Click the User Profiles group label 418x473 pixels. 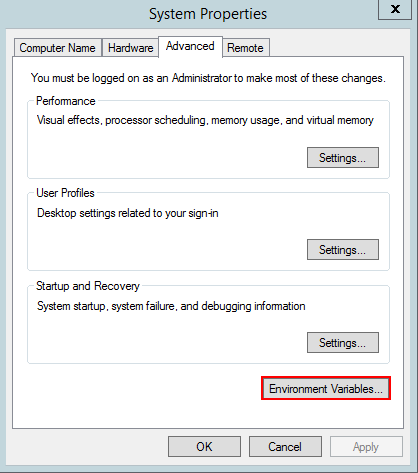pyautogui.click(x=65, y=193)
